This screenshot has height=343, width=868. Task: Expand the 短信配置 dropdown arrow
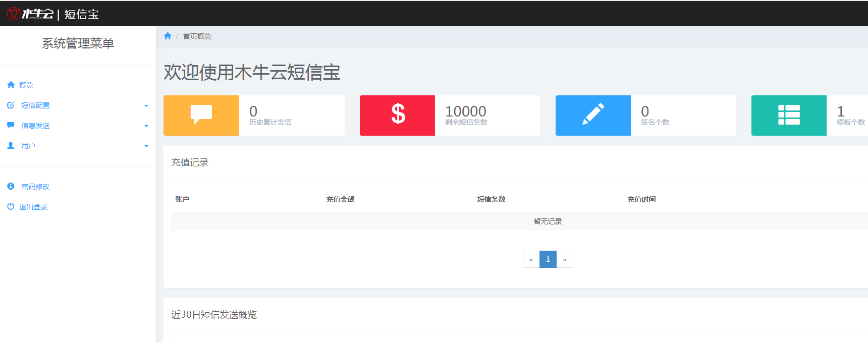[x=146, y=106]
